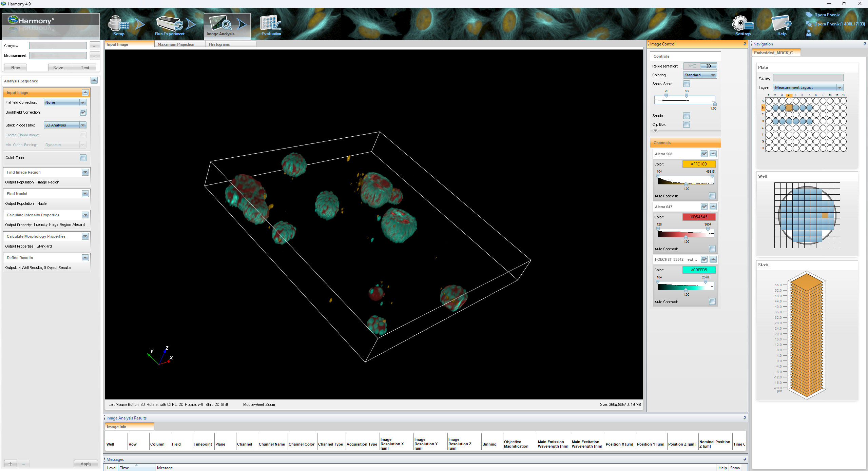This screenshot has width=868, height=471.
Task: Click the user account icon
Action: pos(809,33)
